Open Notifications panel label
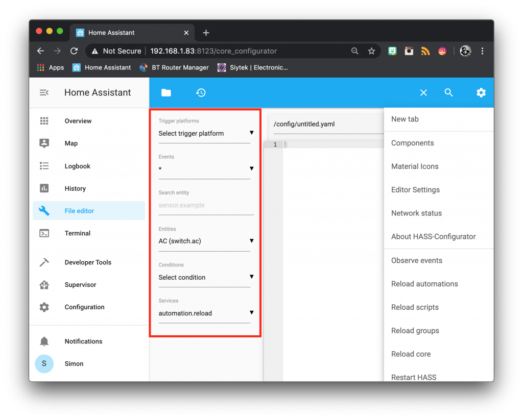 point(83,341)
